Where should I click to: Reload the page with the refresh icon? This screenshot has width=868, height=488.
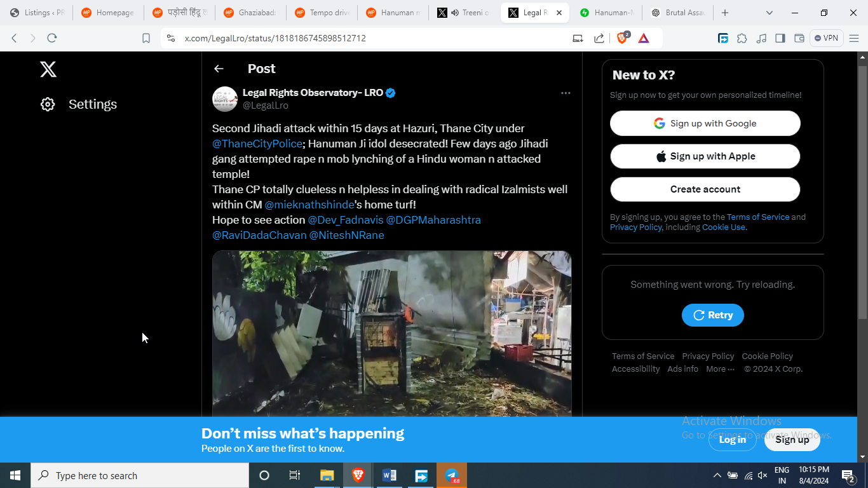52,38
